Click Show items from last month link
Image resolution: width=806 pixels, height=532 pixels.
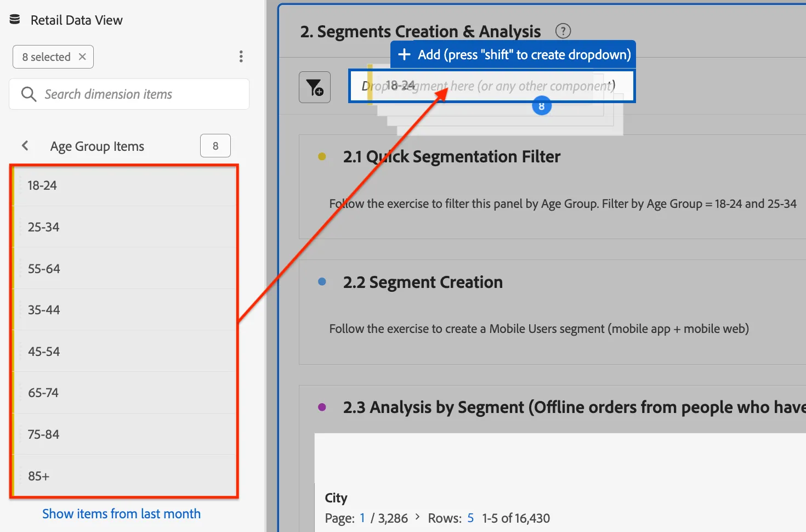click(121, 514)
